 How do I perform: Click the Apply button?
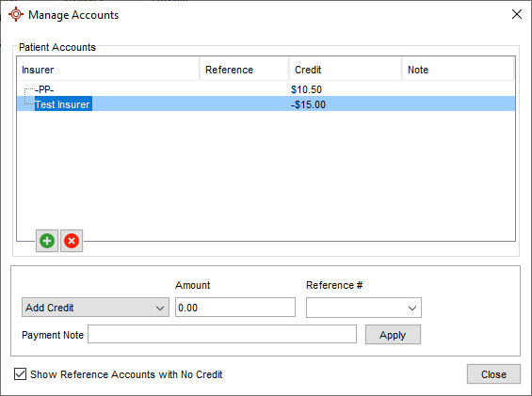tap(393, 335)
